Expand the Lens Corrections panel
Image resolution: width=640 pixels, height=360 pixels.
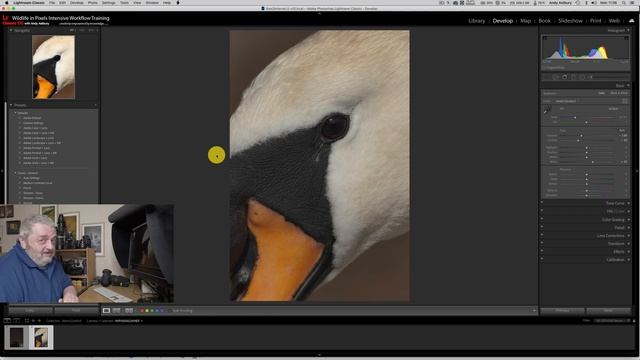[x=629, y=236]
